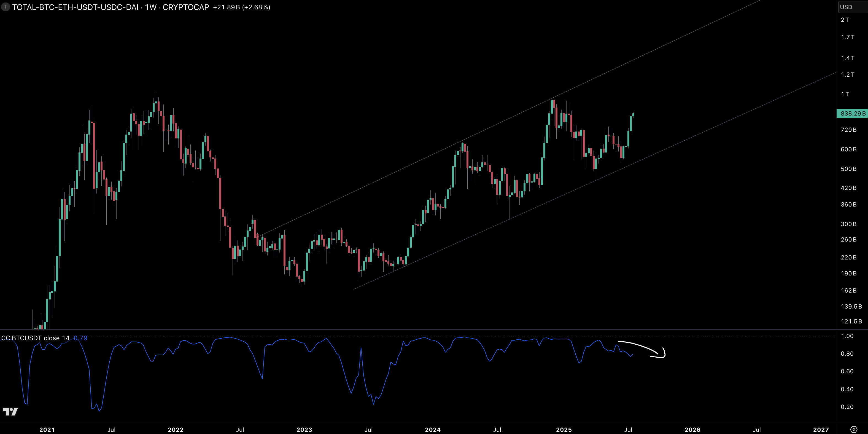Image resolution: width=868 pixels, height=434 pixels.
Task: Open chart settings hexagon gear icon
Action: (853, 429)
